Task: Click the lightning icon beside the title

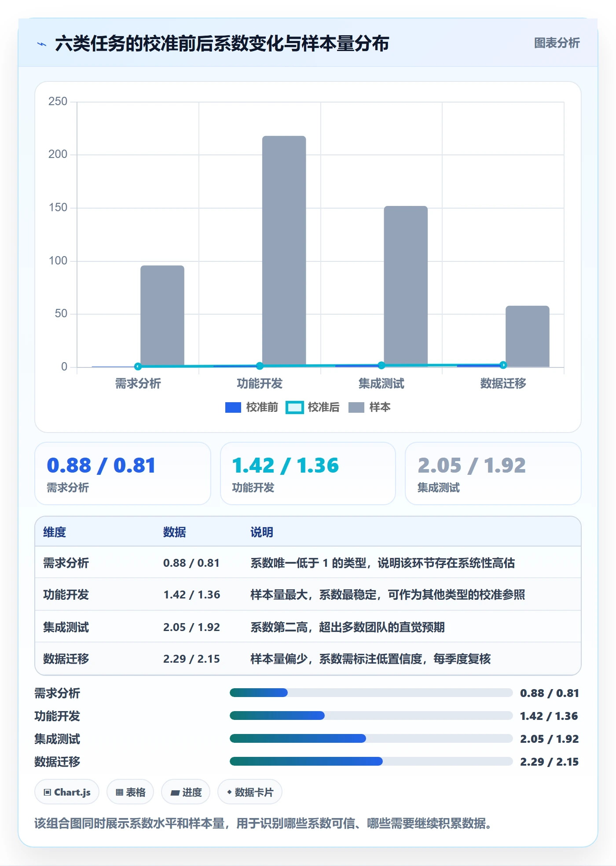Action: [x=42, y=44]
